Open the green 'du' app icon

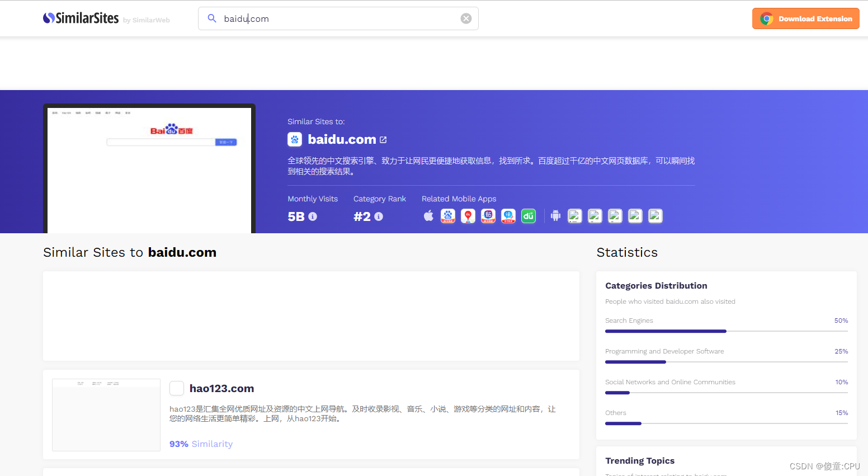point(529,216)
